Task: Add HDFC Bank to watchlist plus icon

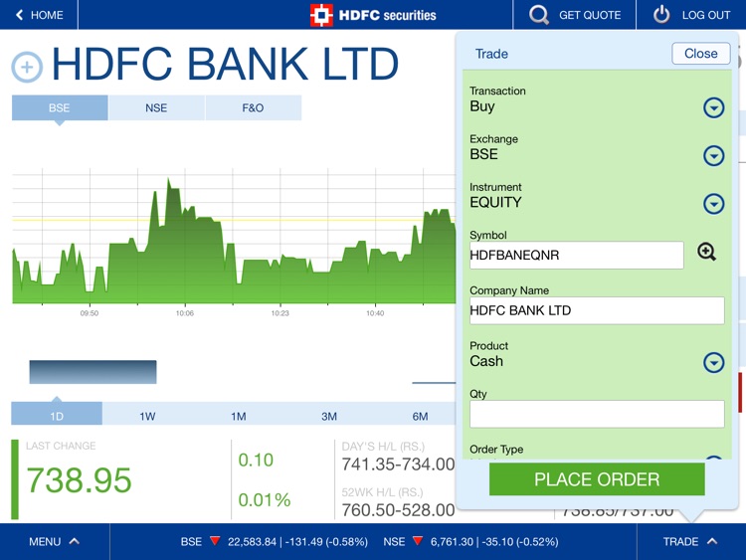Action: pos(27,67)
